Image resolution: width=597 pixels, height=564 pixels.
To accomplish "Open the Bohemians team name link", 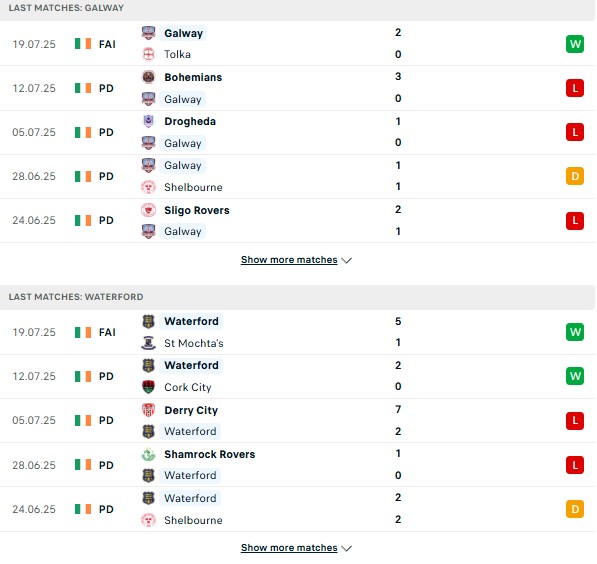I will (x=193, y=77).
